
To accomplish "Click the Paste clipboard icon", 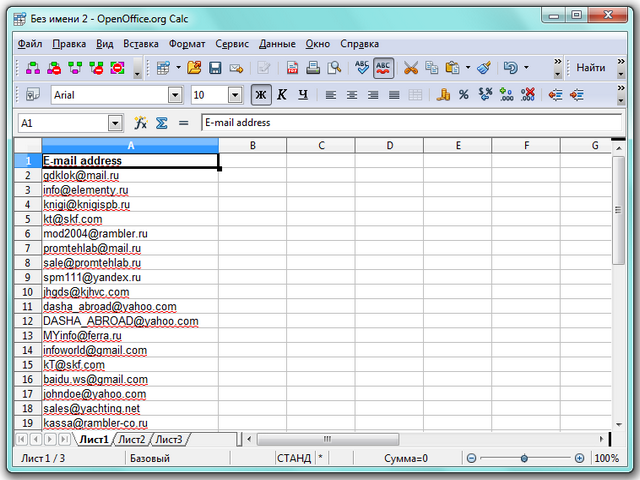I will coord(452,68).
